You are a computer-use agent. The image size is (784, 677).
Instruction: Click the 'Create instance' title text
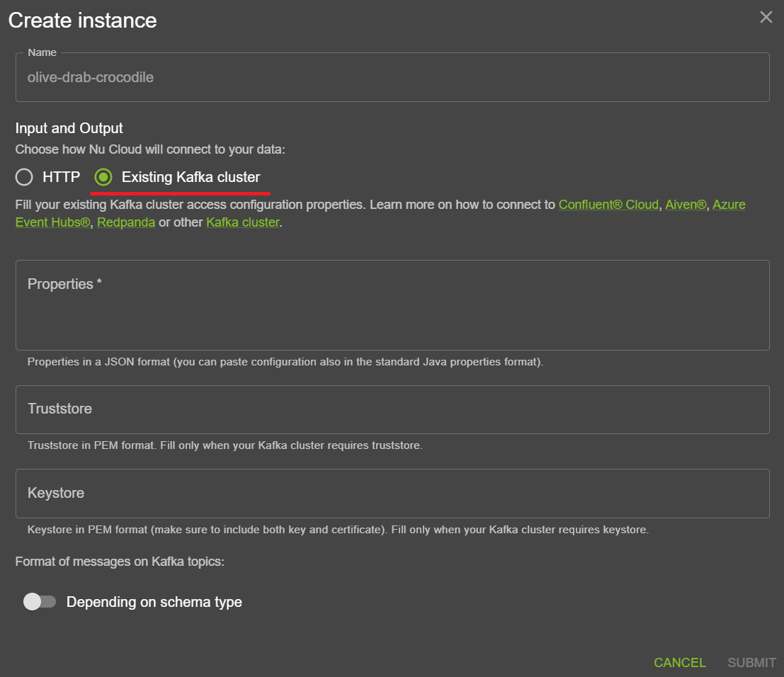[x=82, y=21]
